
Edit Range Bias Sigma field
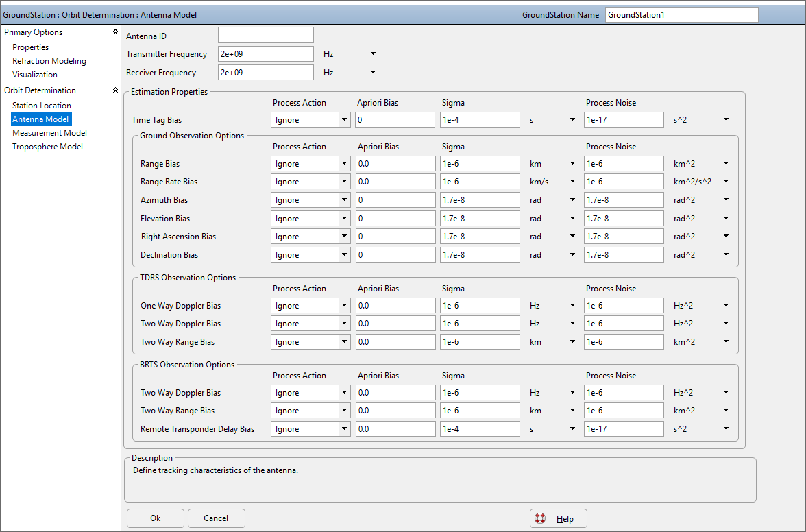click(480, 164)
